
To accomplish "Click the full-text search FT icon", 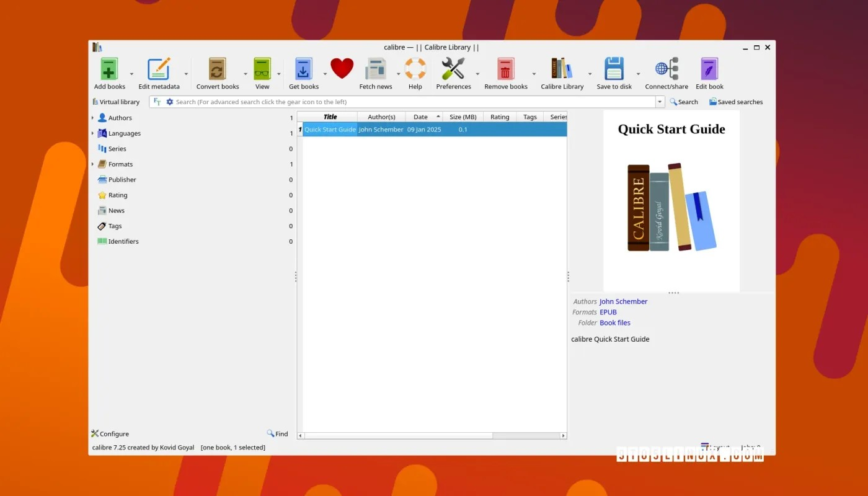I will click(157, 102).
